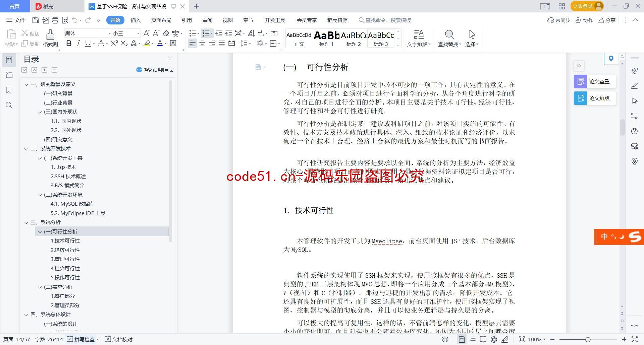Image resolution: width=644 pixels, height=345 pixels.
Task: Decrease font size icon
Action: (x=156, y=33)
